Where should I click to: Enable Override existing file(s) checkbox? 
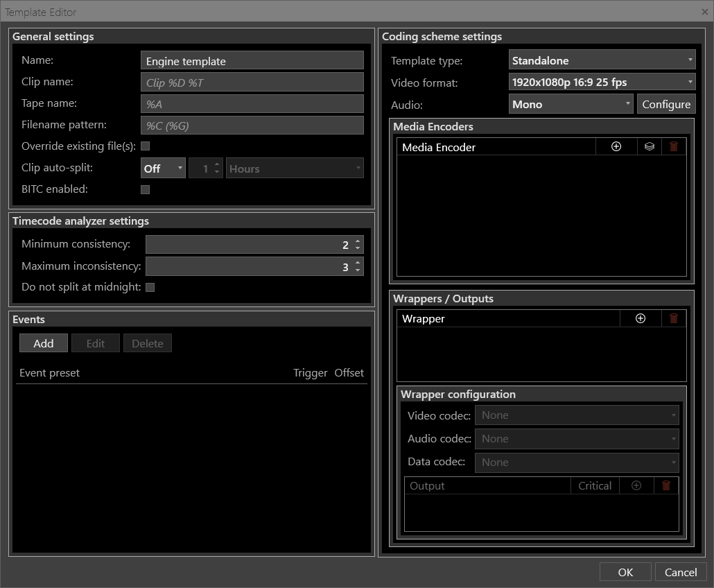coord(146,146)
